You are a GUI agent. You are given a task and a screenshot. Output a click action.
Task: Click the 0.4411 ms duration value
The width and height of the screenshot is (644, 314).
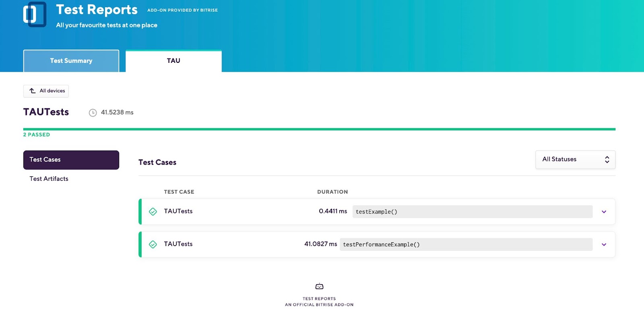pyautogui.click(x=333, y=211)
